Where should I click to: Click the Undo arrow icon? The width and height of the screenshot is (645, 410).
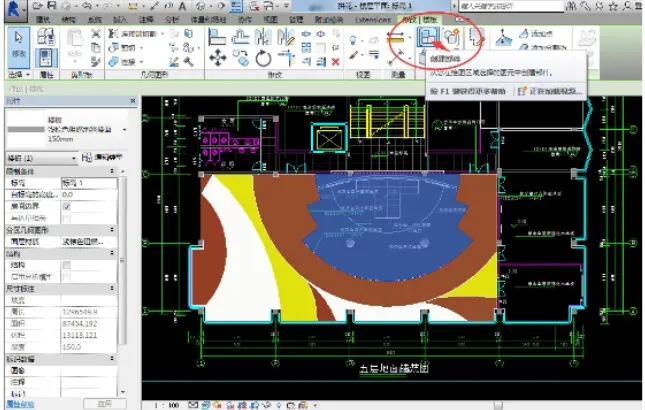pos(87,5)
